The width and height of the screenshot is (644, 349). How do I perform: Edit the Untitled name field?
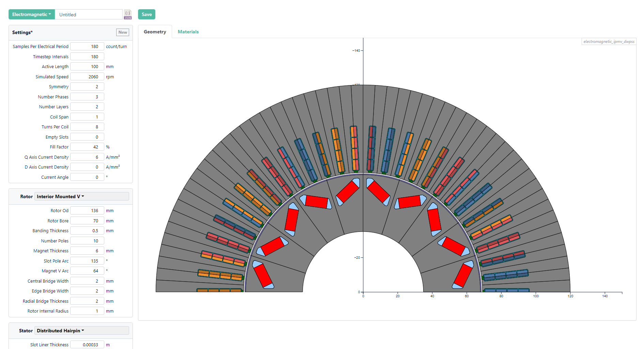pyautogui.click(x=89, y=15)
